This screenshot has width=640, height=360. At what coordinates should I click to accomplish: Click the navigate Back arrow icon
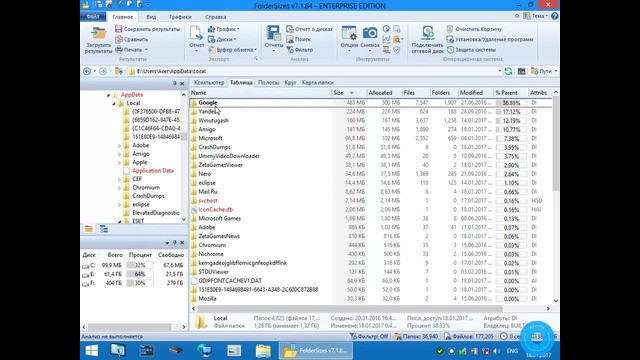coord(87,71)
